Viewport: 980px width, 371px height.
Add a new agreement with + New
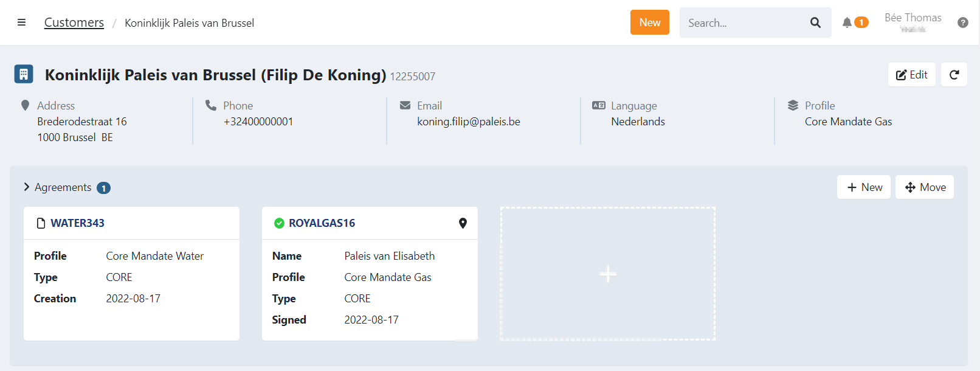(864, 187)
